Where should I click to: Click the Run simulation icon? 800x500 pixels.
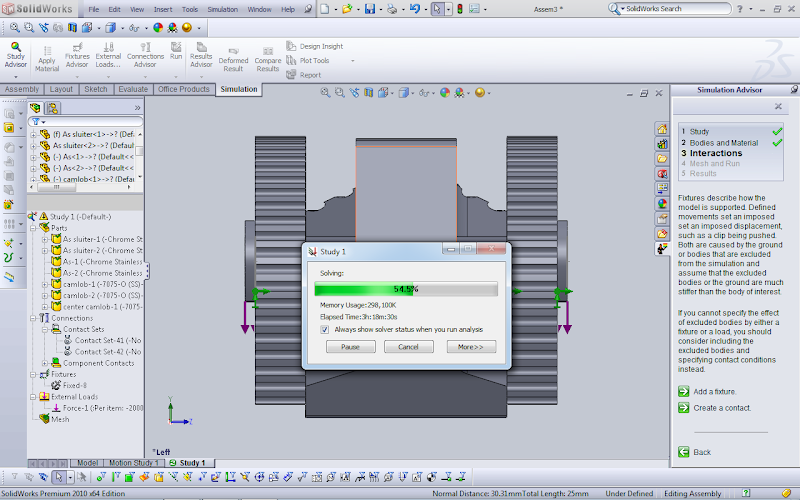(x=176, y=50)
